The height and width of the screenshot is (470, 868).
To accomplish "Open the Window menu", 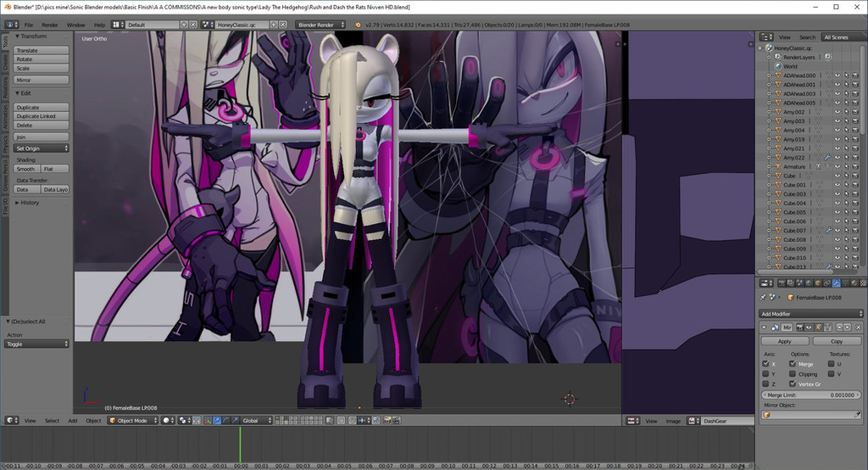I will [x=75, y=25].
